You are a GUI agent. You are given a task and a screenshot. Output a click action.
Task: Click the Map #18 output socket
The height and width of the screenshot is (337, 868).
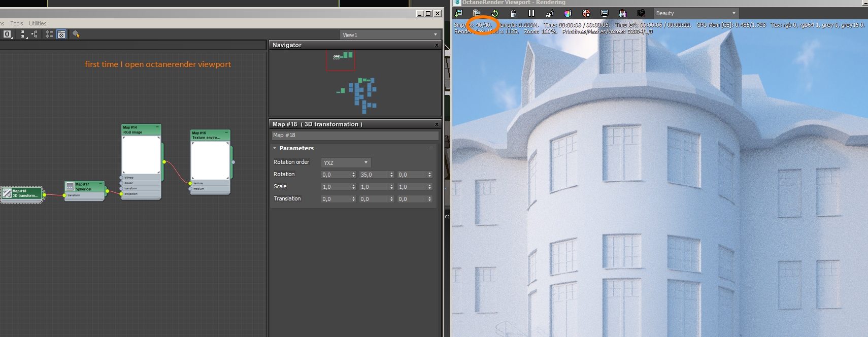45,195
